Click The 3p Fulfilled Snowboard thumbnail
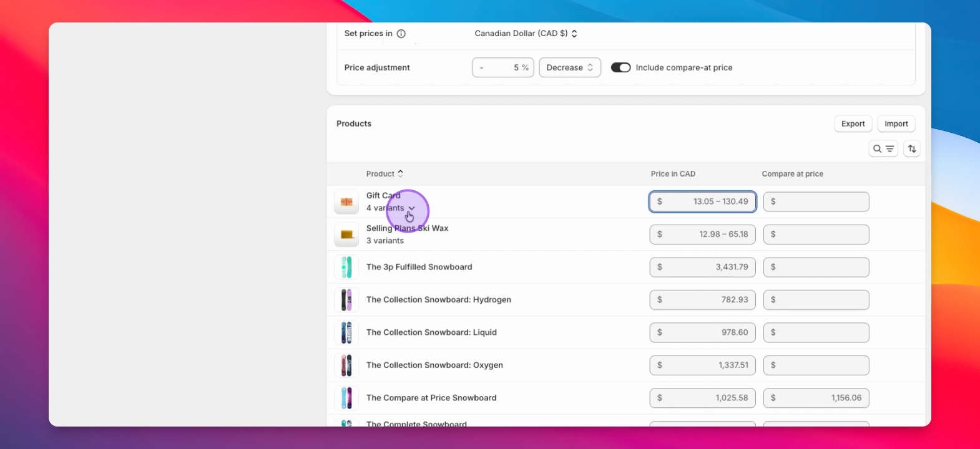Screen dimensions: 980x449 (x=346, y=267)
